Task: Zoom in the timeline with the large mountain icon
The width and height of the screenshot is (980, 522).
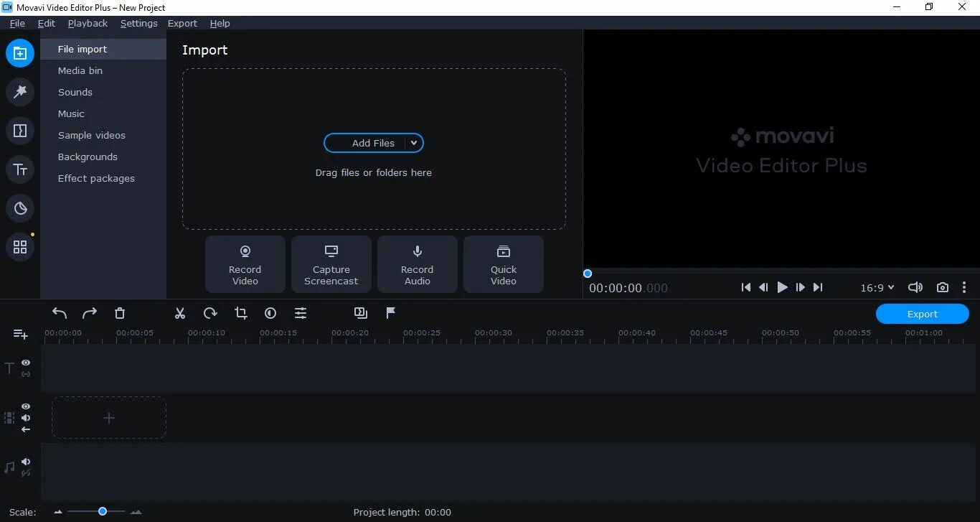Action: pyautogui.click(x=136, y=512)
